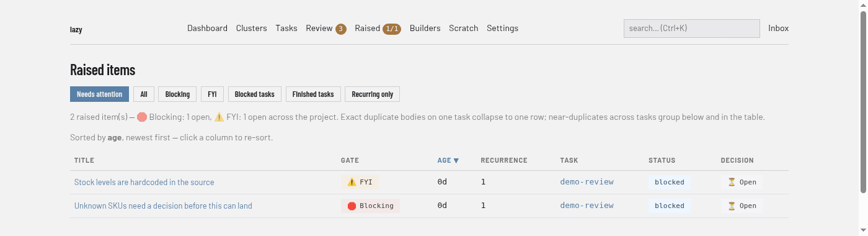The height and width of the screenshot is (236, 868).
Task: Click the 0d age in Stock levels row
Action: [442, 182]
